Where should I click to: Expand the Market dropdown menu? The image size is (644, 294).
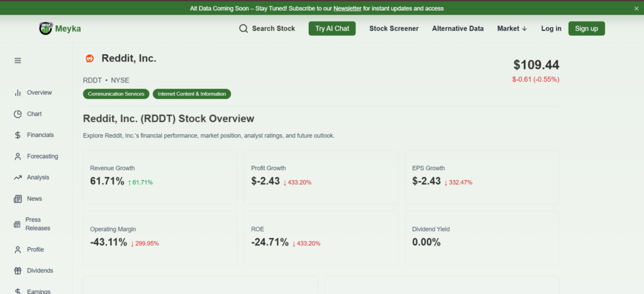pos(512,28)
